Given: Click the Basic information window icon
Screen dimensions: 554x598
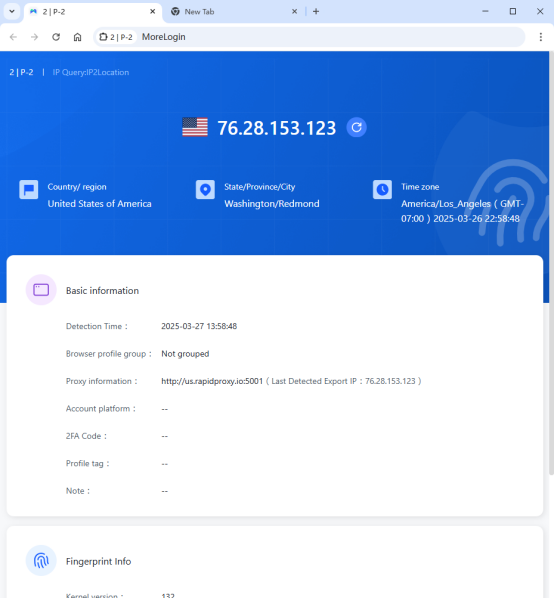Looking at the screenshot, I should coord(41,290).
